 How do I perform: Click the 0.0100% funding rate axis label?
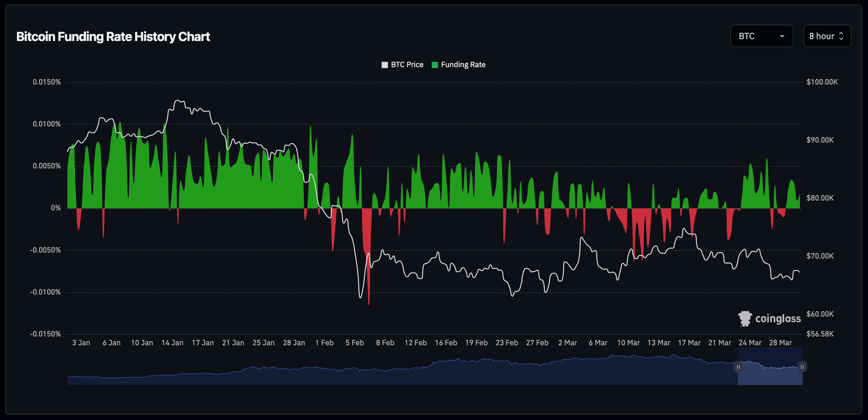pyautogui.click(x=47, y=124)
